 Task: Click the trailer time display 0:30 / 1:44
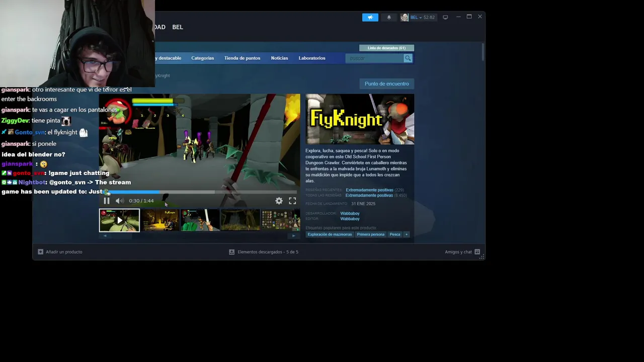[x=141, y=201]
